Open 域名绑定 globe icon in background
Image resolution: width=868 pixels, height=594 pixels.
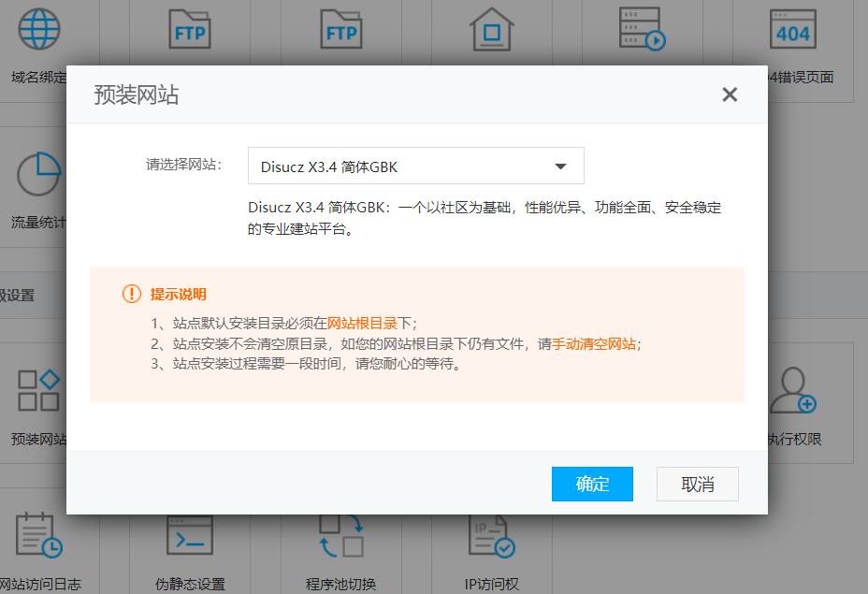(x=38, y=29)
